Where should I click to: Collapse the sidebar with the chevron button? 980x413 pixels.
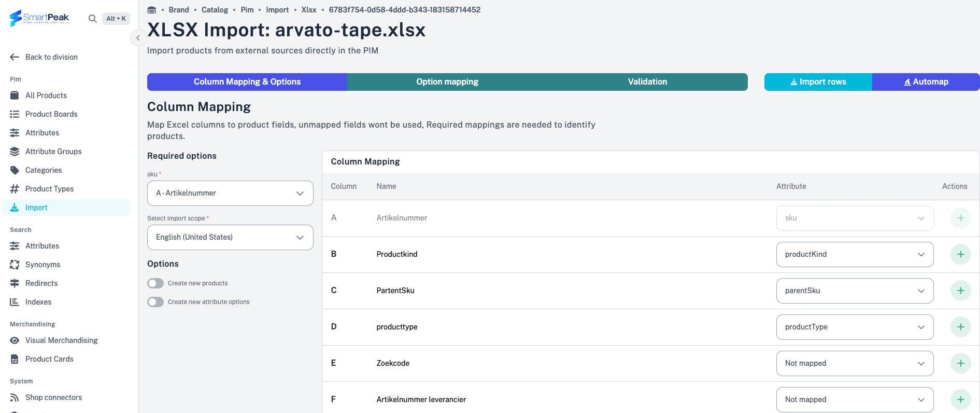click(x=138, y=38)
